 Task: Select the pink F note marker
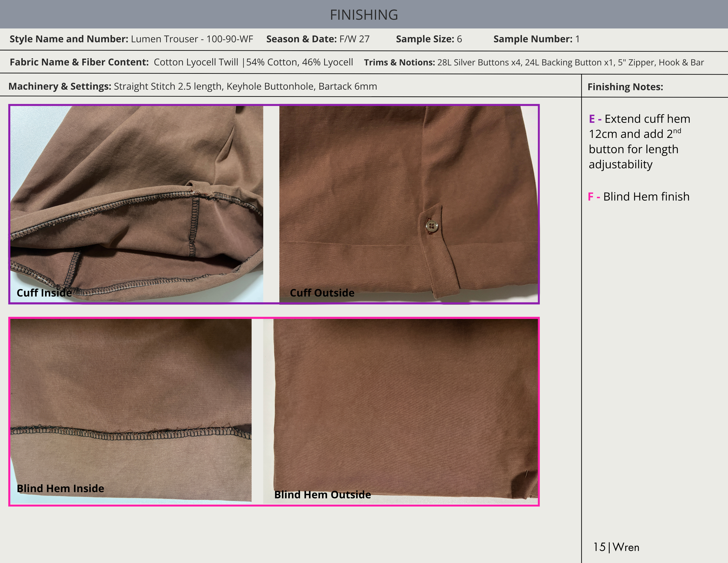591,197
